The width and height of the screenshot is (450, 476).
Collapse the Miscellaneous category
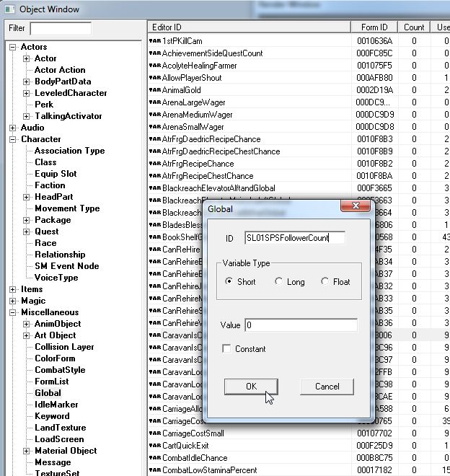click(12, 312)
